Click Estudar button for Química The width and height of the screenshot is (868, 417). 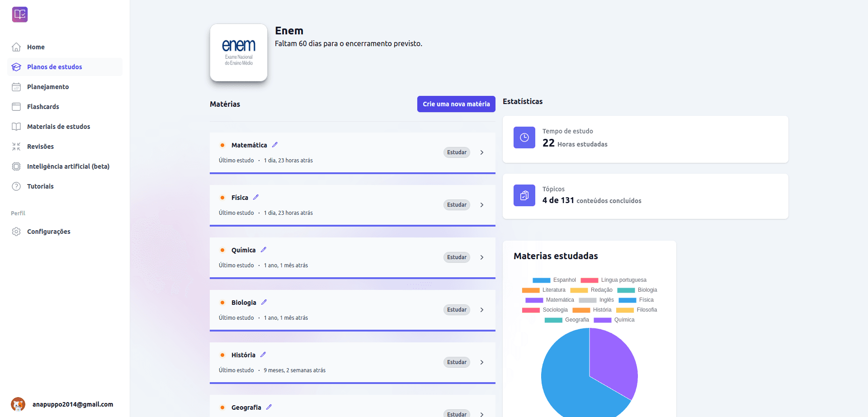457,257
